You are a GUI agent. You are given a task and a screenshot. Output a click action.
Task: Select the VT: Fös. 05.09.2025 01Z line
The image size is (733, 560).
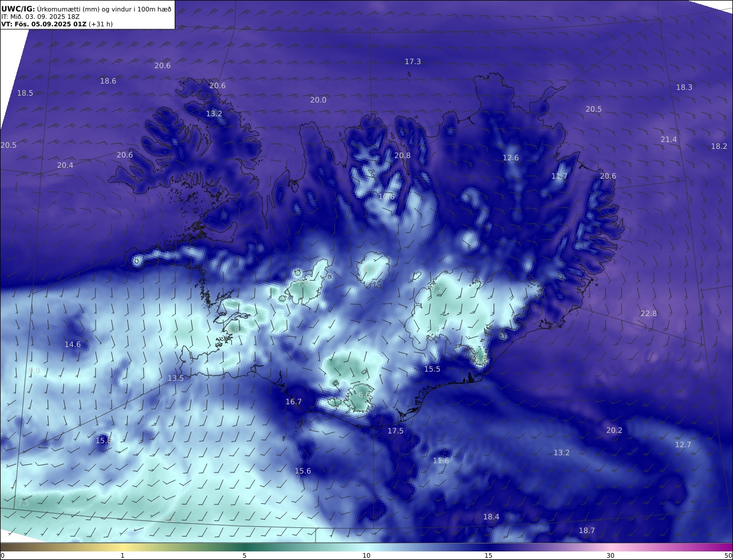pos(44,24)
